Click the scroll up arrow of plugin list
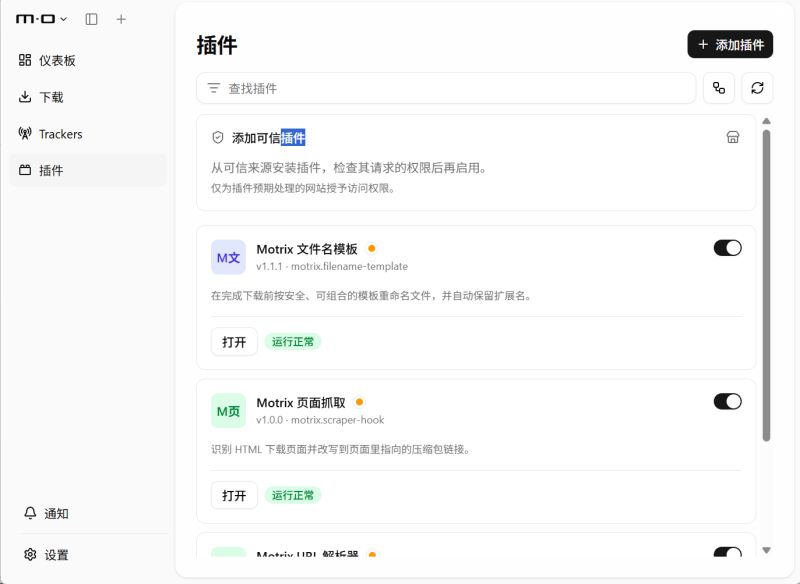The height and width of the screenshot is (584, 800). point(766,121)
